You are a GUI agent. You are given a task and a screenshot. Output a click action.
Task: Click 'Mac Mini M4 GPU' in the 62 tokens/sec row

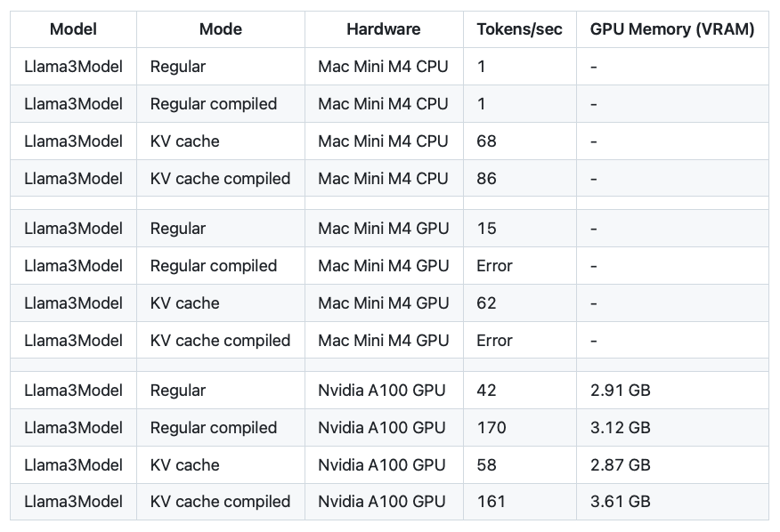(x=384, y=302)
